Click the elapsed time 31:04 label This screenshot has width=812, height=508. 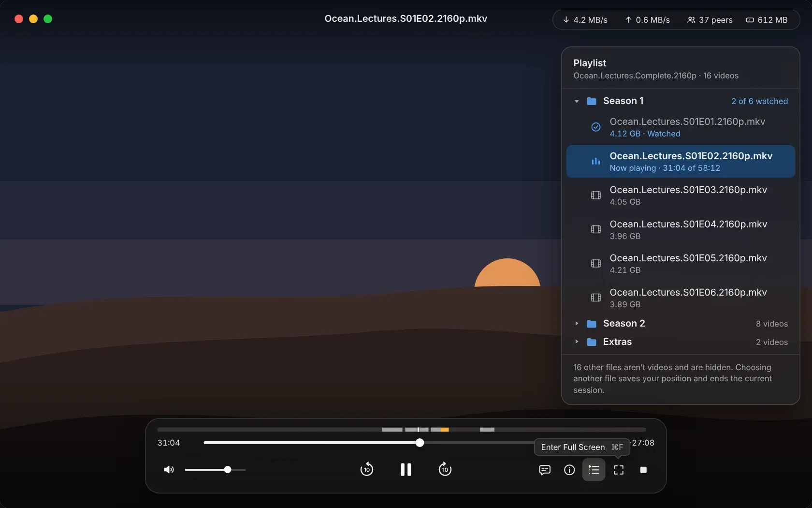(169, 443)
